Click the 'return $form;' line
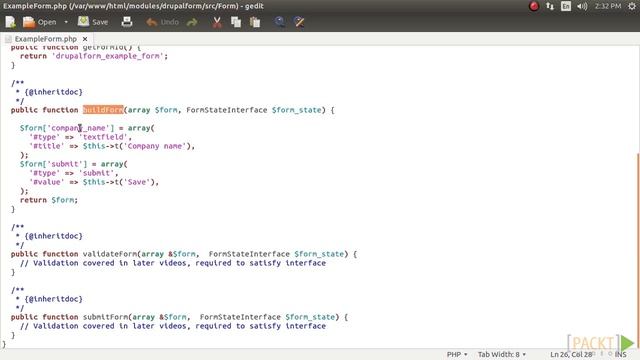 pyautogui.click(x=49, y=200)
